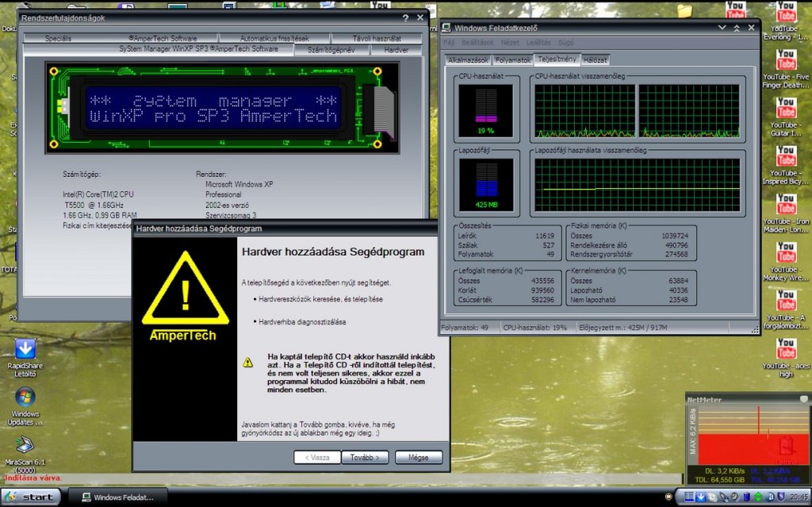
Task: Open the Számítógépnév tab
Action: [x=331, y=50]
